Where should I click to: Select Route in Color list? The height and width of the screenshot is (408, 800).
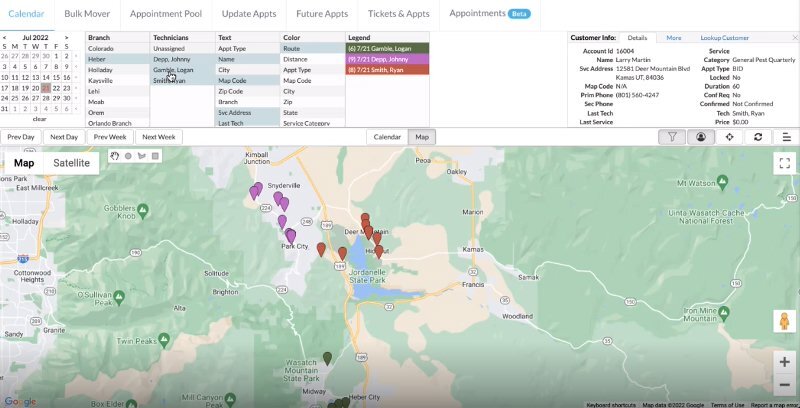click(313, 48)
